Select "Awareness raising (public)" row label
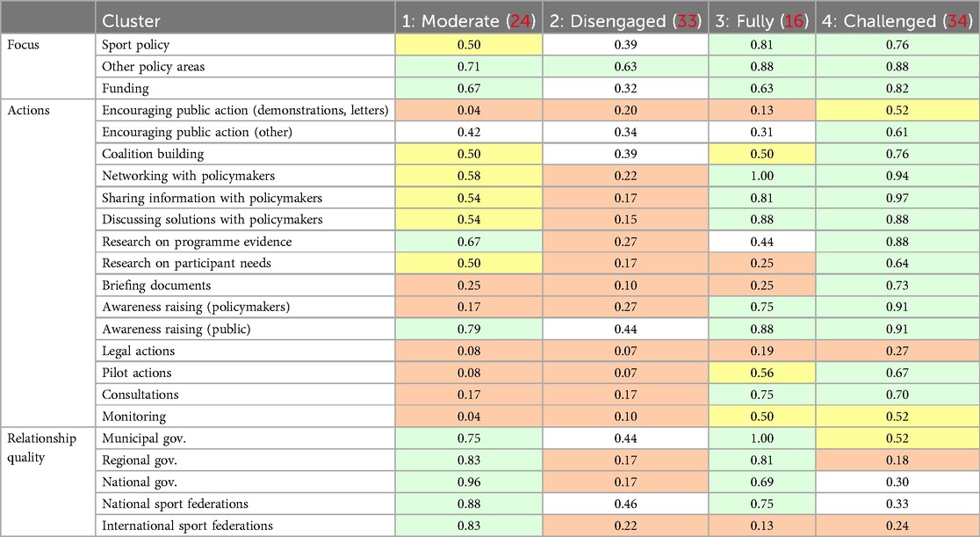980x537 pixels. coord(177,330)
